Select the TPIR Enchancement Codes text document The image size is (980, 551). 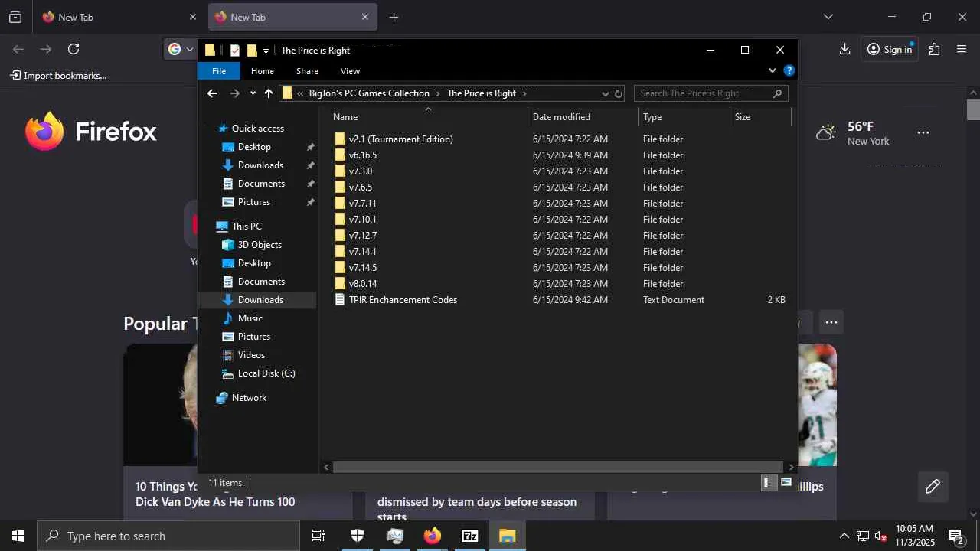[x=403, y=300]
